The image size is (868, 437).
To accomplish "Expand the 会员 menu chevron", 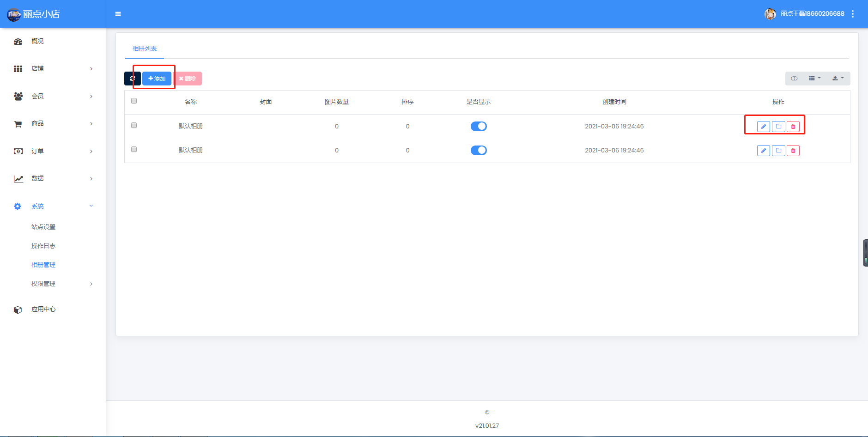I will pyautogui.click(x=91, y=97).
